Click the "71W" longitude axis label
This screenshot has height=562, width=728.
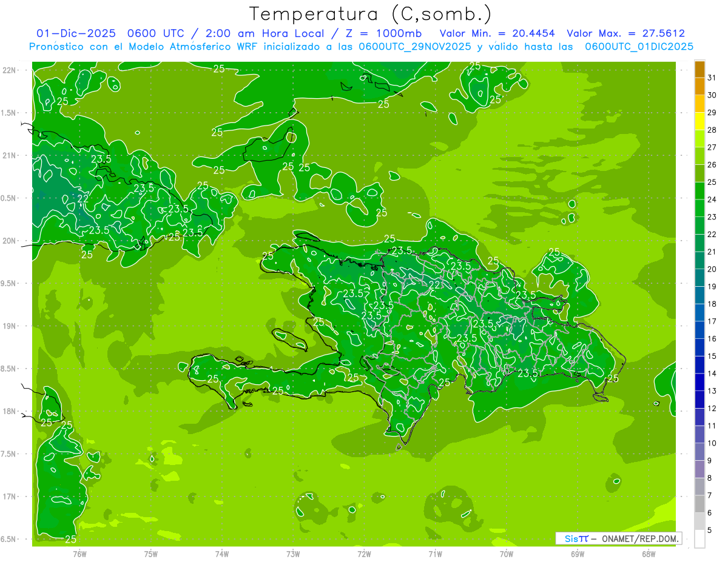tap(435, 554)
